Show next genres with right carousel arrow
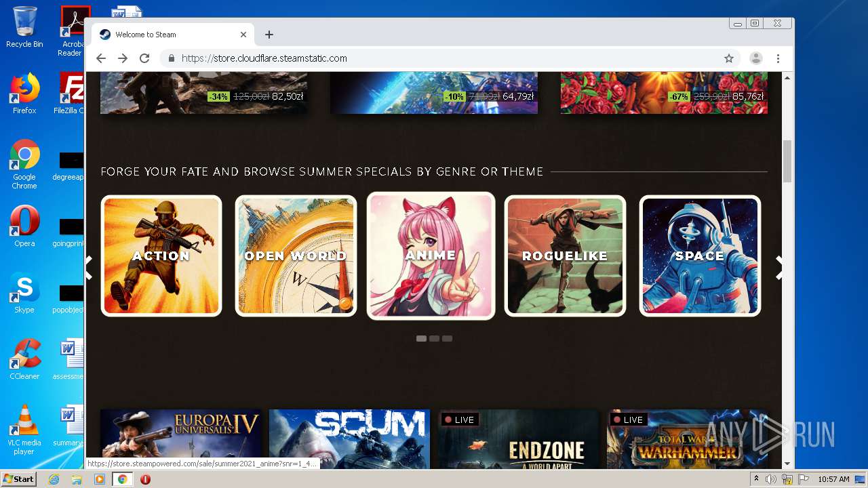868x488 pixels. (778, 267)
